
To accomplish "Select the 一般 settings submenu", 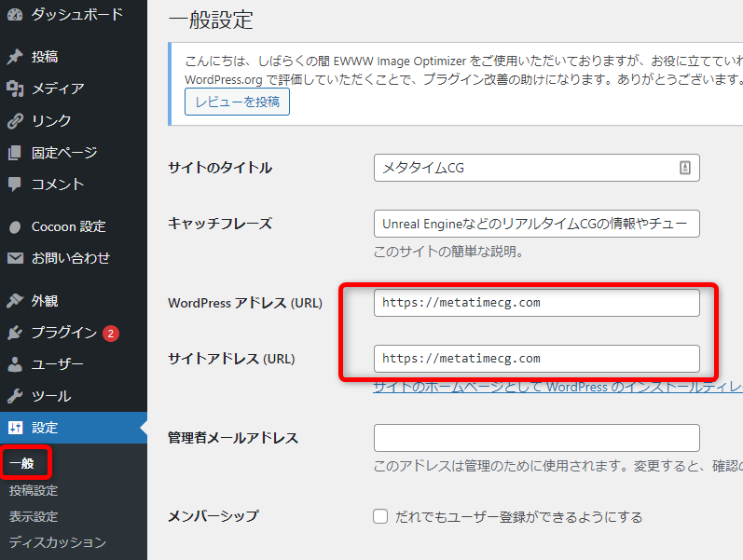I will coord(21,463).
